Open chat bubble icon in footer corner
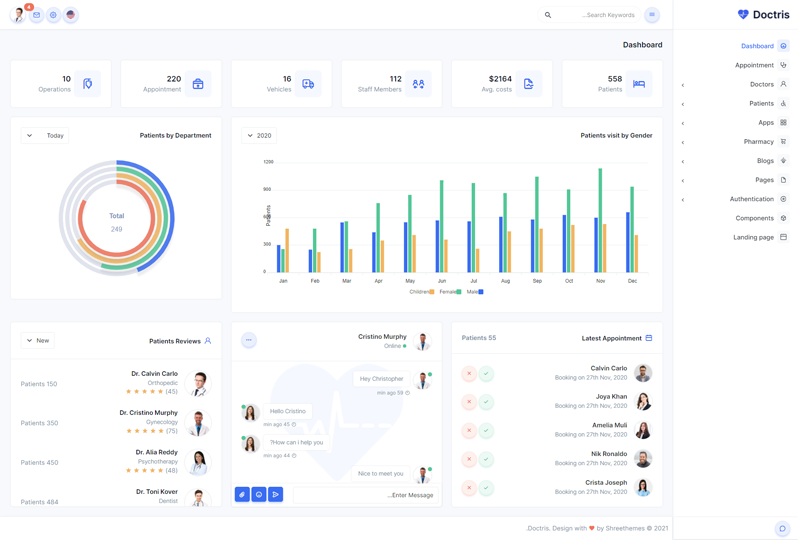This screenshot has height=540, width=798. pos(782,528)
